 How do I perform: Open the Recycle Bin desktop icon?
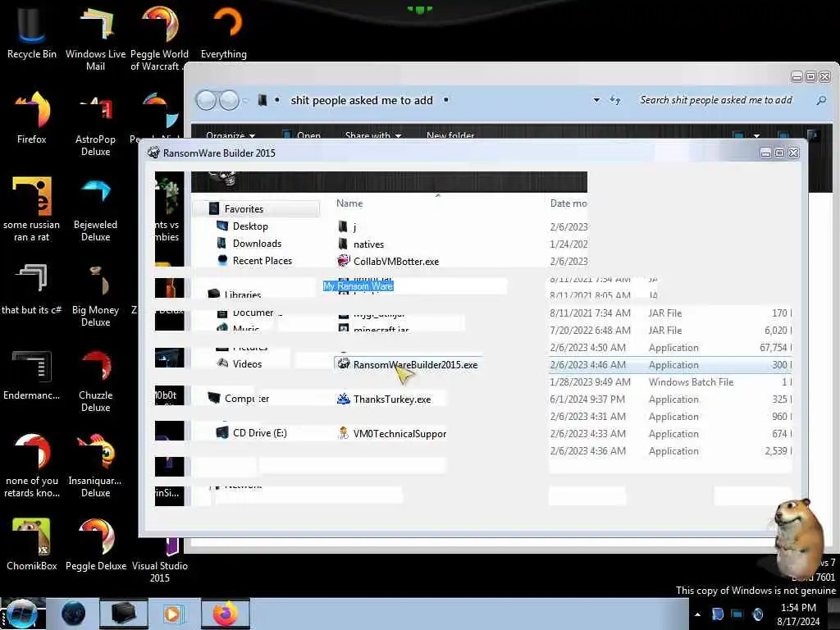coord(31,32)
